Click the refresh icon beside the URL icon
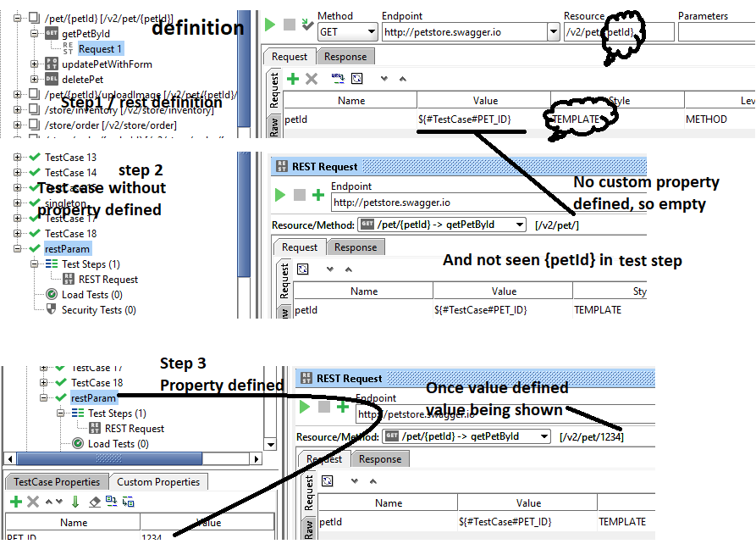Image resolution: width=756 pixels, height=555 pixels. point(356,79)
